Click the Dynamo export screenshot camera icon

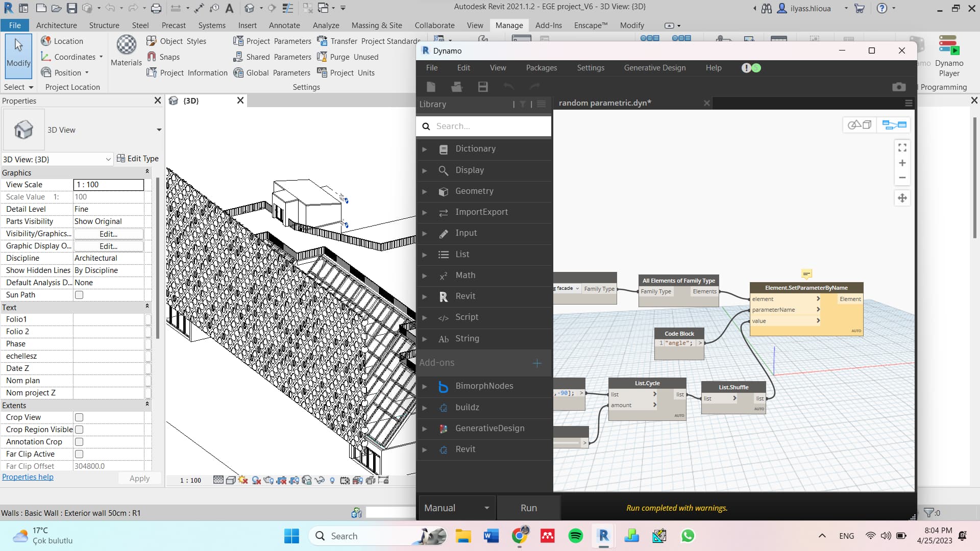899,87
